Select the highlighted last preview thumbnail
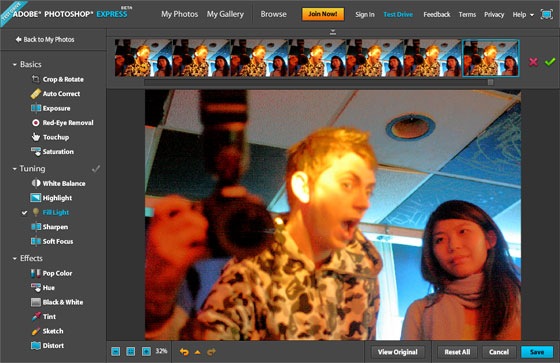Image resolution: width=560 pixels, height=363 pixels. coord(491,58)
